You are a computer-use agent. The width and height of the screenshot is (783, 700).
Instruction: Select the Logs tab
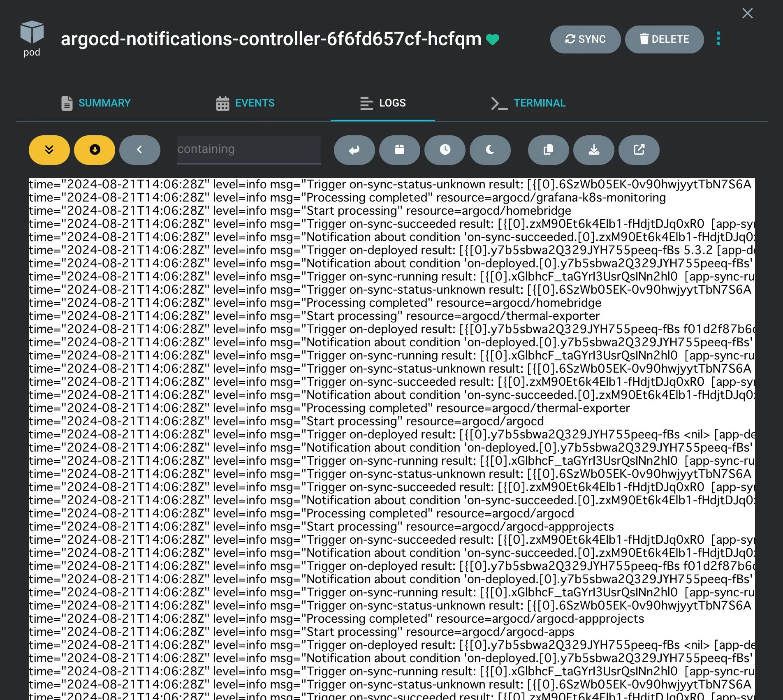tap(383, 103)
